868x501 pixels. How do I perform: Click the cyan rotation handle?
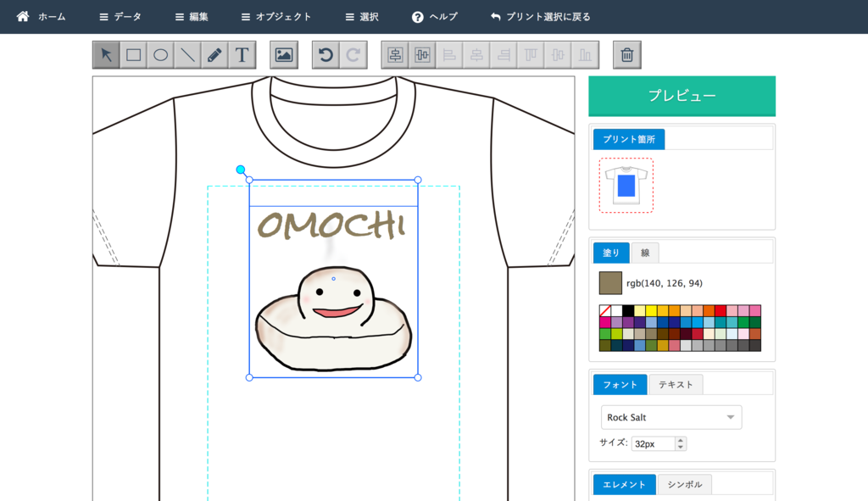click(x=240, y=170)
